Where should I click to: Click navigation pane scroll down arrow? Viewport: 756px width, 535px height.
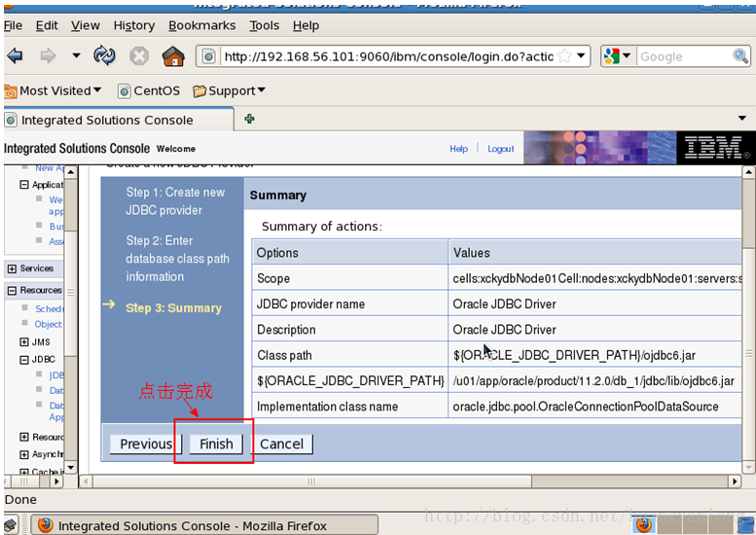(71, 467)
